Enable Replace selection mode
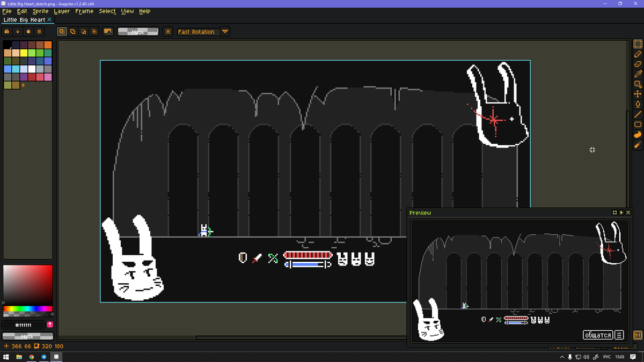Screen dimensions: 644x362 [x=62, y=32]
